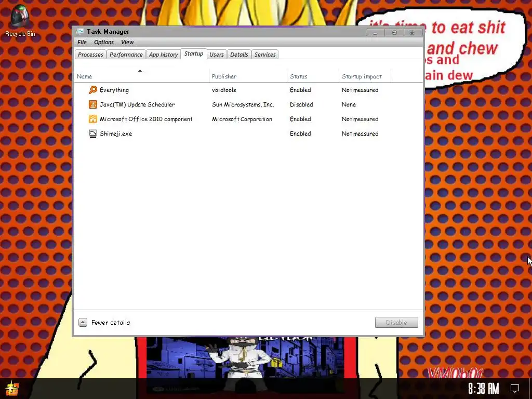532x399 pixels.
Task: Select the Everything magnifier icon
Action: [92, 90]
